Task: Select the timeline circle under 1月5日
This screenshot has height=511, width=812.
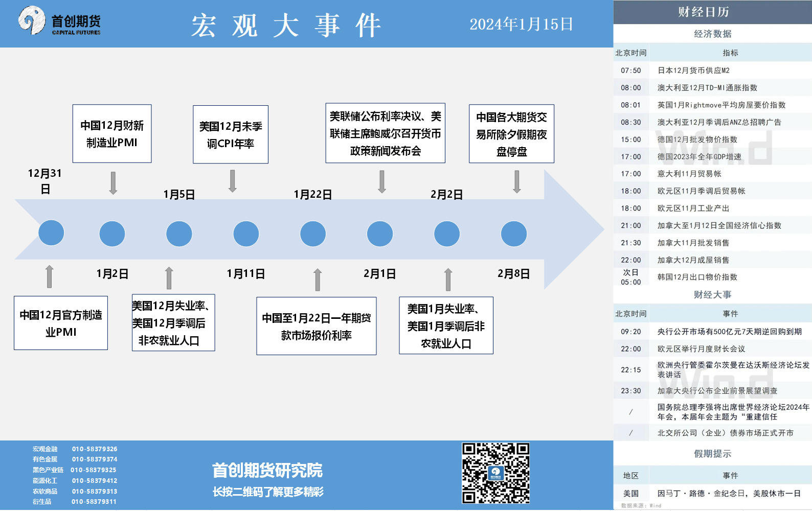Action: (x=179, y=234)
